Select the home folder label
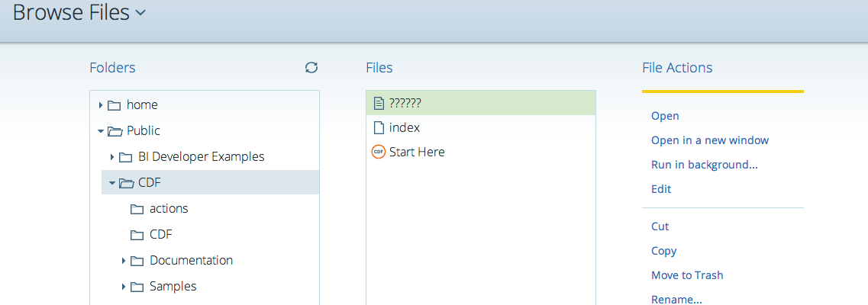The height and width of the screenshot is (305, 868). [142, 104]
